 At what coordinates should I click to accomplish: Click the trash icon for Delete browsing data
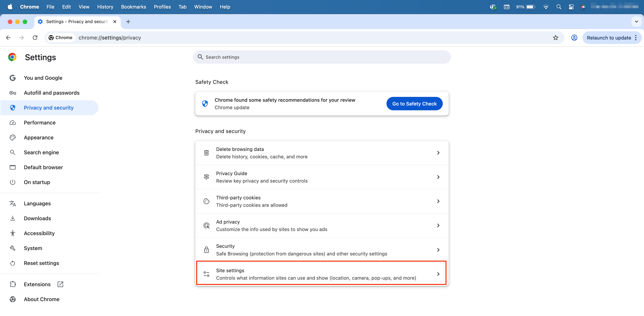[x=206, y=153]
